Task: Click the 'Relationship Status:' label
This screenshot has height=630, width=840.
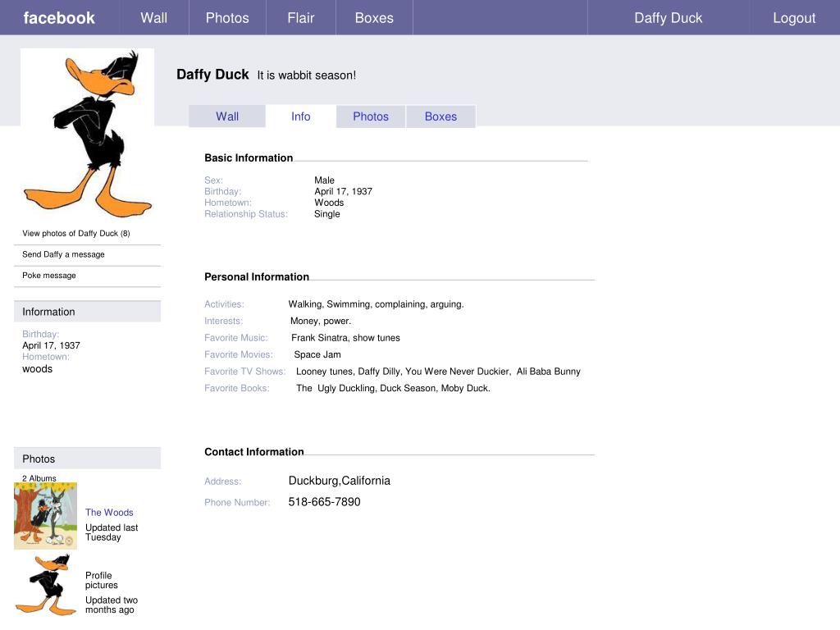Action: point(246,214)
